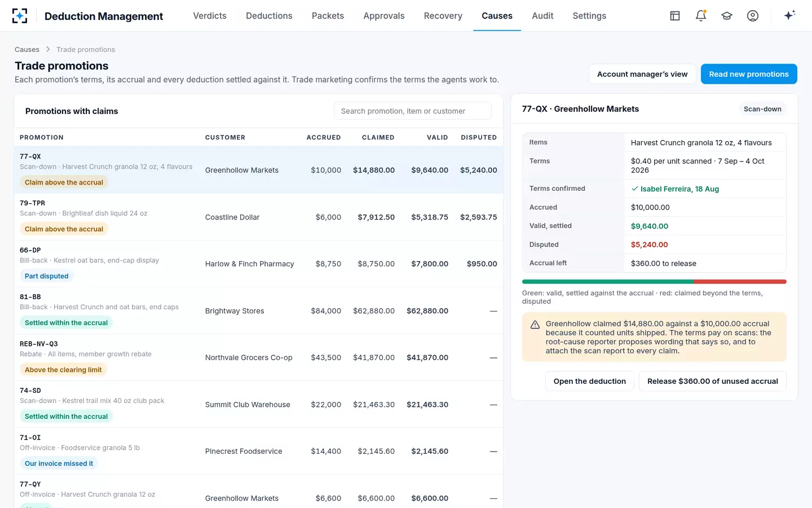Open the Settings tab

click(x=589, y=16)
